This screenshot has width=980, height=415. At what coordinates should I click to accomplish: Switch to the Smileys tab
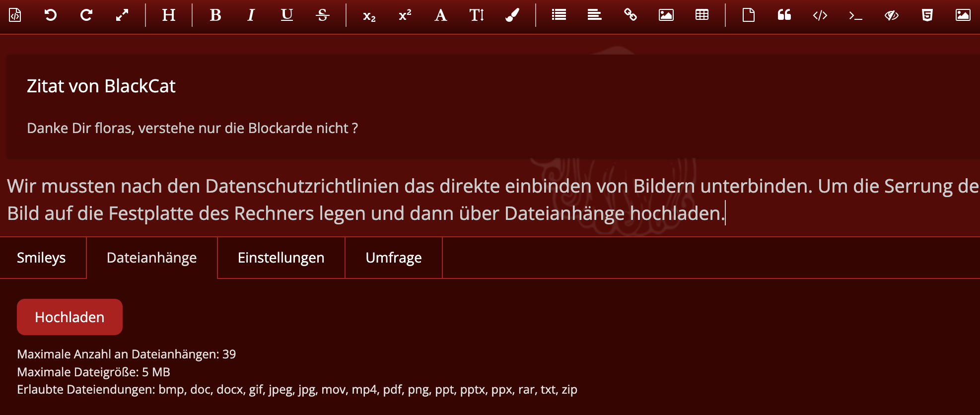pyautogui.click(x=42, y=258)
